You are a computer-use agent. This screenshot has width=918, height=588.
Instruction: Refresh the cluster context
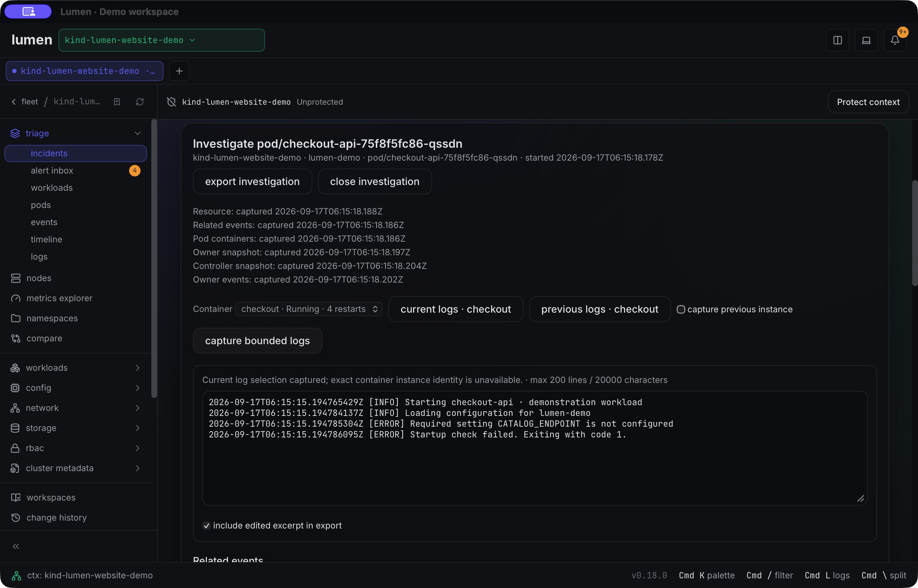[x=140, y=101]
